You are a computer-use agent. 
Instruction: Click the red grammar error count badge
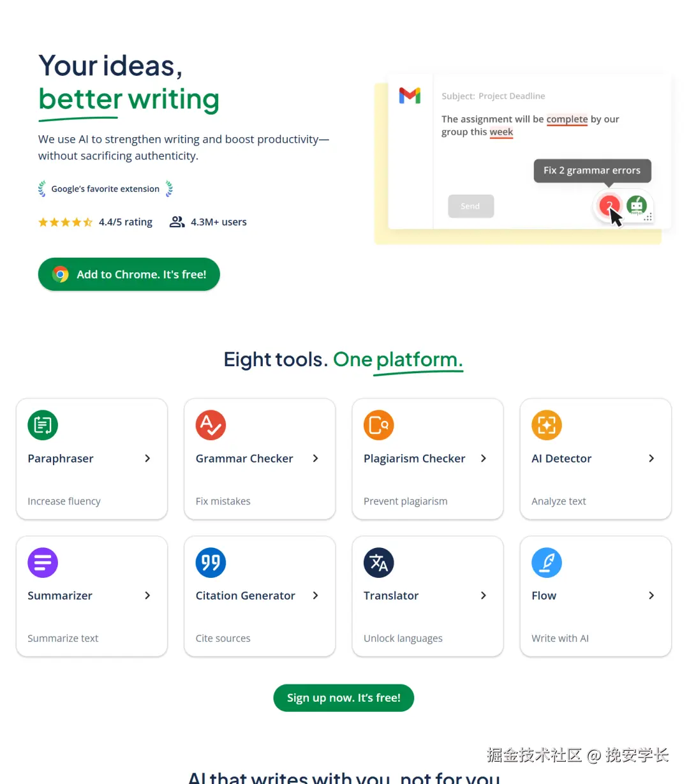[609, 205]
